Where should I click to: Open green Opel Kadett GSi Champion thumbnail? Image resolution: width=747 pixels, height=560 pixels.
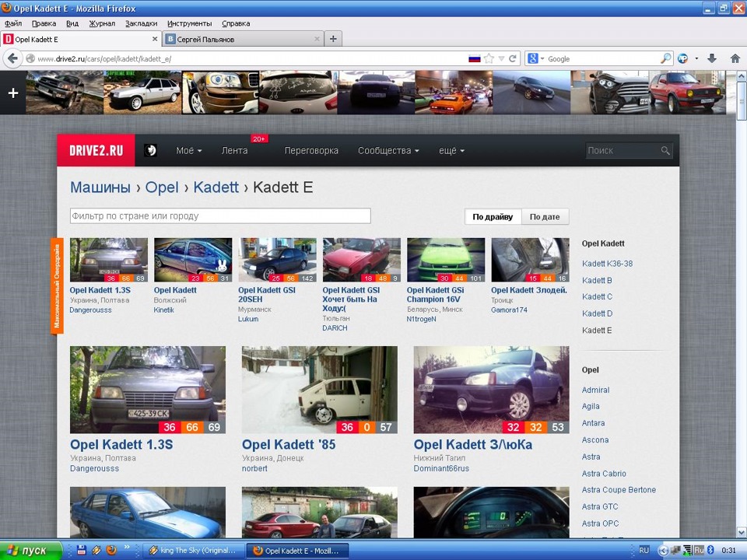point(445,260)
